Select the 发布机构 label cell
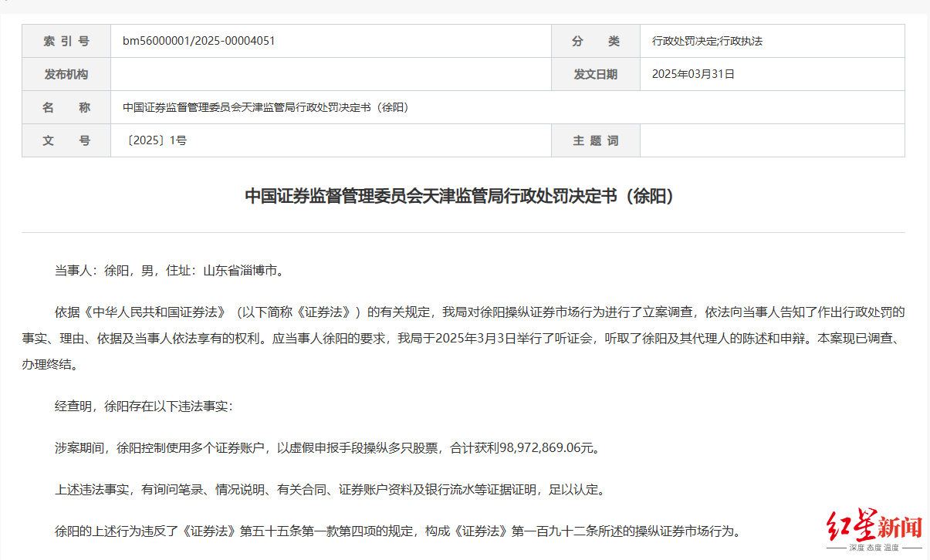 pos(66,73)
